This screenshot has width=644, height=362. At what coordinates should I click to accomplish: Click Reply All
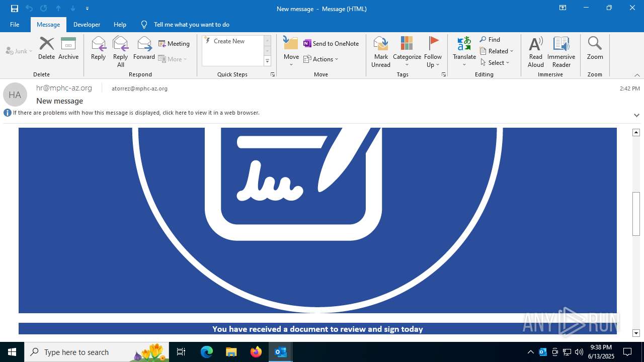pyautogui.click(x=120, y=52)
